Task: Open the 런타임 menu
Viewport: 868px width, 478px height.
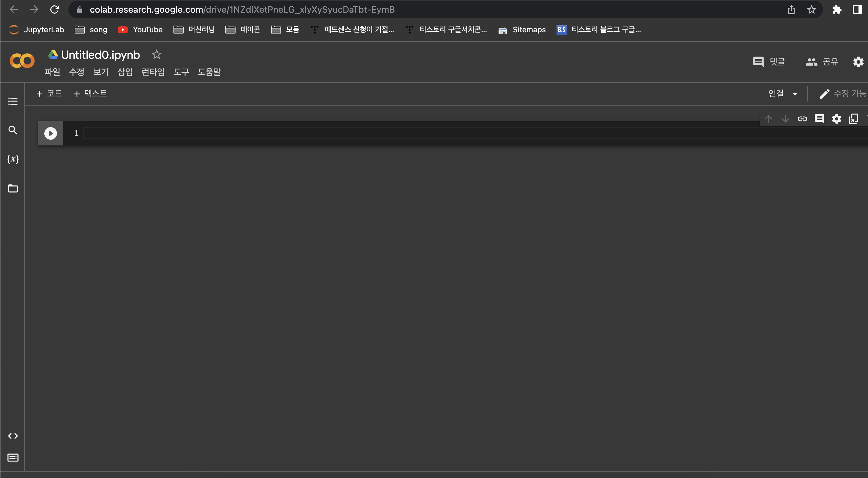Action: [x=153, y=72]
